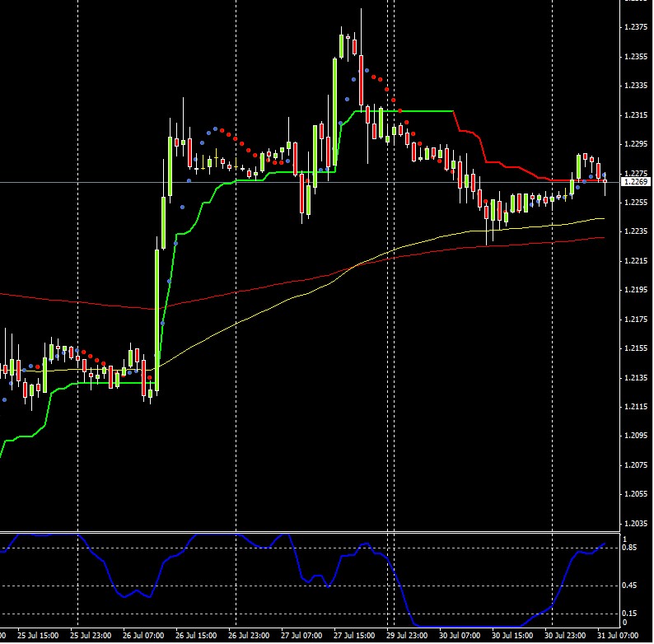The height and width of the screenshot is (644, 654).
Task: Click the 1.2055 price axis label
Action: 636,494
